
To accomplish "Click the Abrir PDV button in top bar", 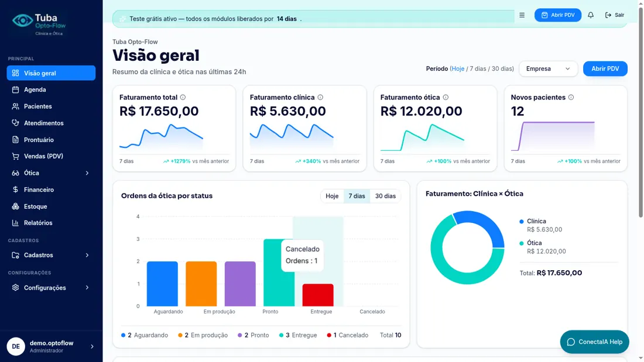I will click(558, 15).
